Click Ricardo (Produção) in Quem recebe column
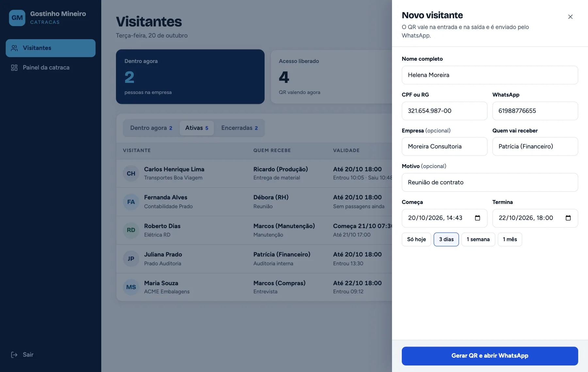Image resolution: width=588 pixels, height=372 pixels. tap(281, 169)
